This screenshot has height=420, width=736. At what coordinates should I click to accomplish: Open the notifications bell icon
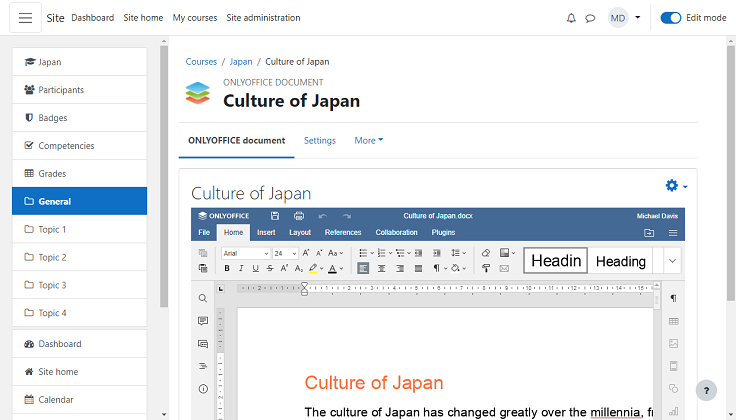[x=571, y=18]
